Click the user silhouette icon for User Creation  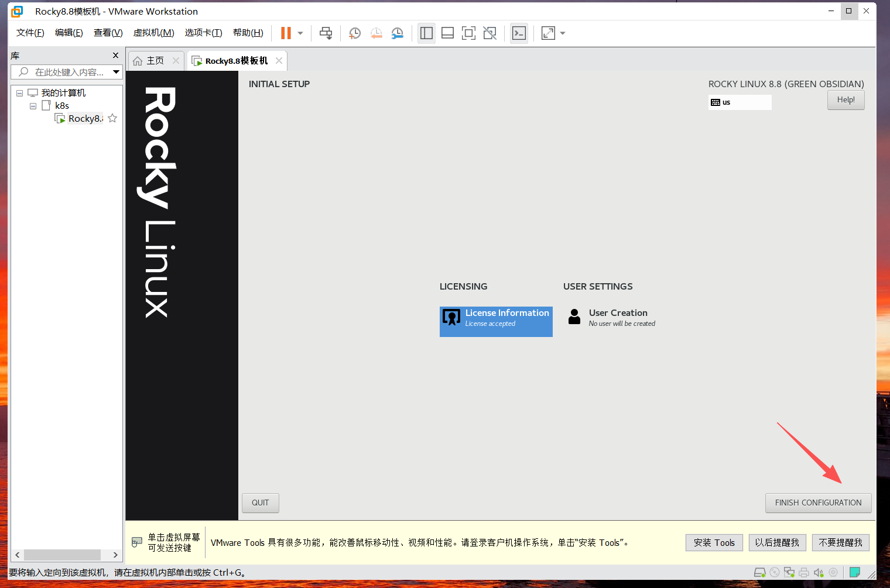[574, 317]
